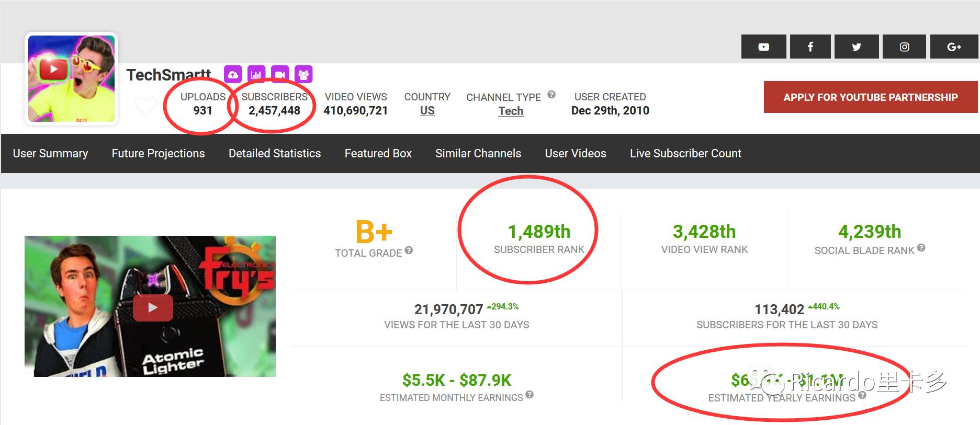The width and height of the screenshot is (980, 425).
Task: Open the Live Subscriber Count tab
Action: click(x=685, y=153)
